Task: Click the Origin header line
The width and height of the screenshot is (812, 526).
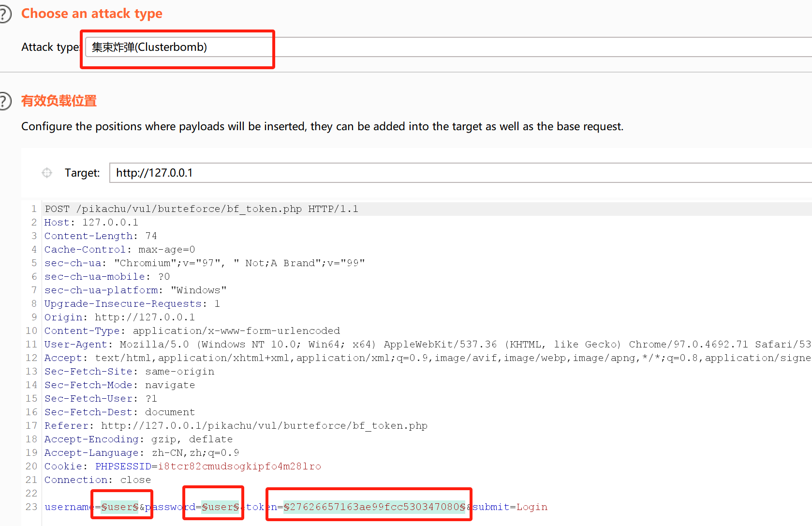Action: tap(119, 317)
